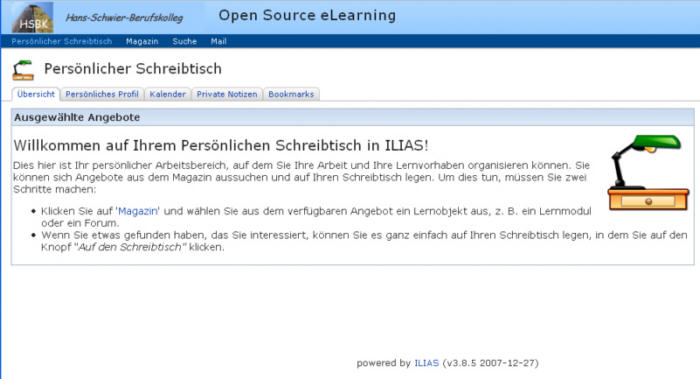
Task: Switch to the Private Notizen tab
Action: coord(227,94)
